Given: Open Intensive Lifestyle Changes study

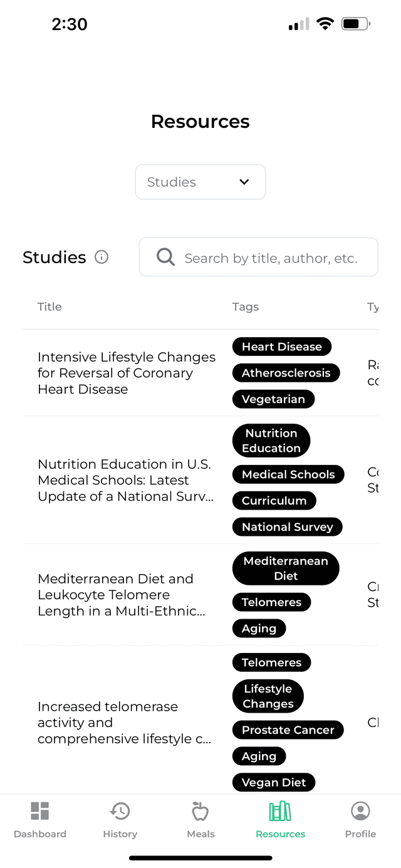Looking at the screenshot, I should [x=127, y=373].
